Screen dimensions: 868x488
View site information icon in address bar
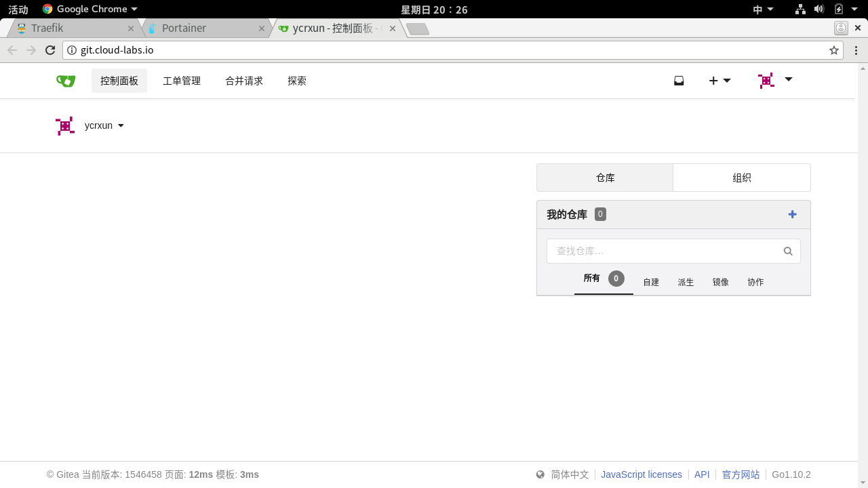[x=72, y=50]
